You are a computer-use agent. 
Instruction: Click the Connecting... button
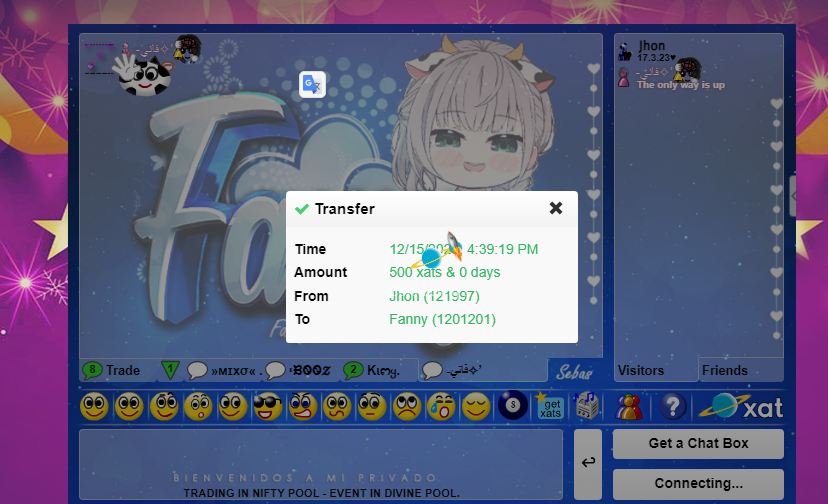(x=698, y=484)
